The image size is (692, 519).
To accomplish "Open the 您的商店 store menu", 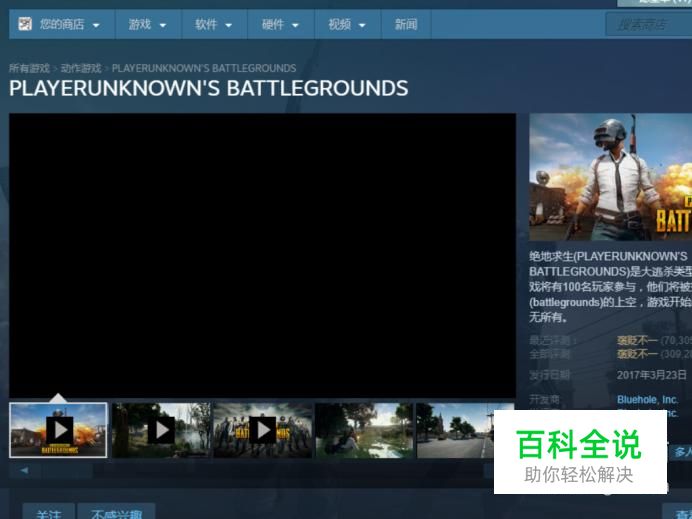I will 62,24.
